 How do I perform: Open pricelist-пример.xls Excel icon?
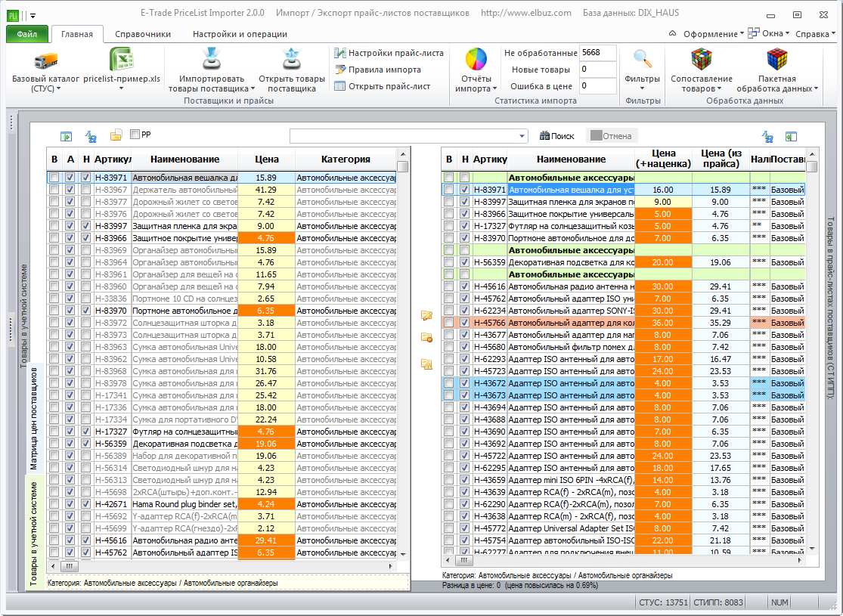click(122, 59)
